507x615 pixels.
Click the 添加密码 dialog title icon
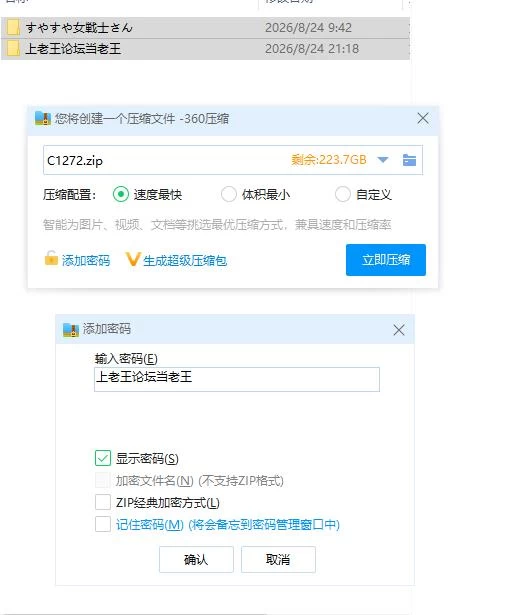[x=71, y=330]
